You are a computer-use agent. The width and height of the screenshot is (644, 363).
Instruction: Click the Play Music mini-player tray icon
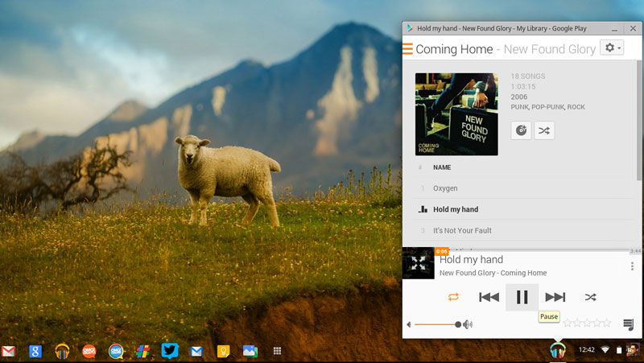[x=557, y=351]
